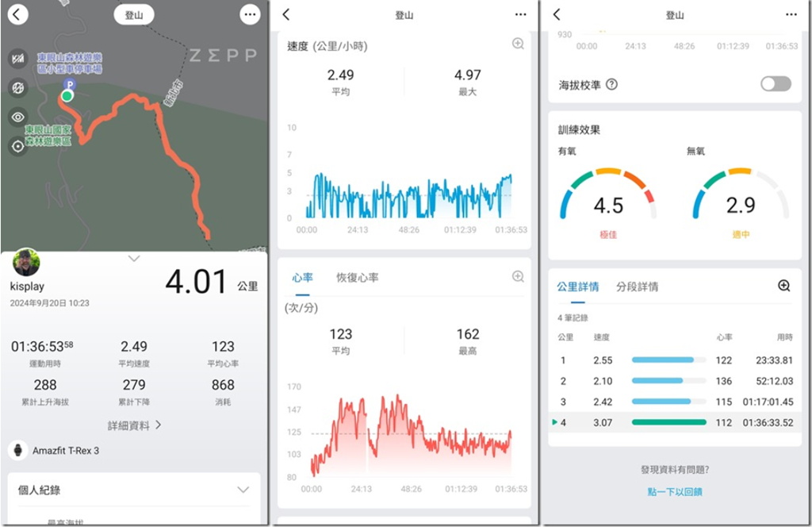This screenshot has height=527, width=812.
Task: Switch to the 分段詳情 tab
Action: (637, 287)
